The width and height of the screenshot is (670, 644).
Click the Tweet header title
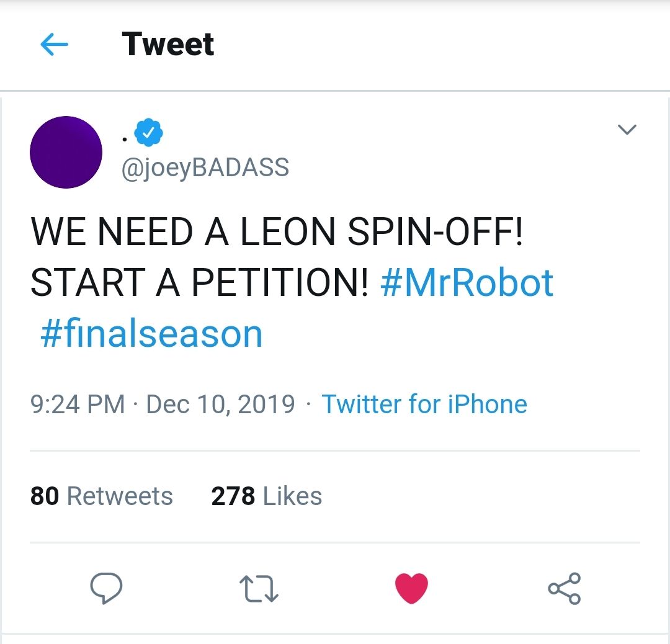point(168,45)
